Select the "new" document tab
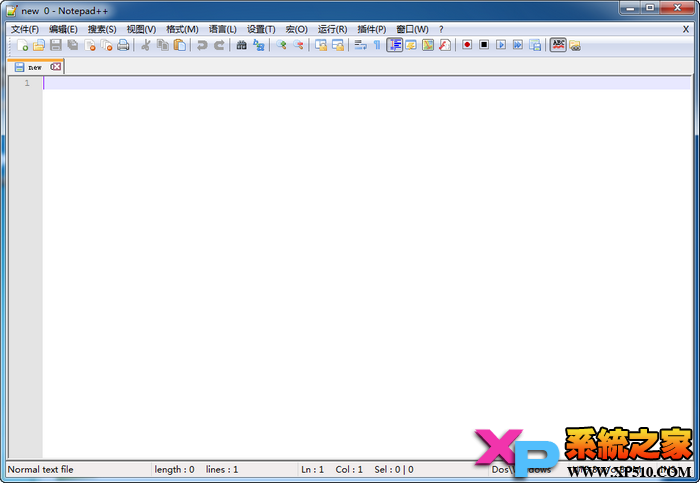700x483 pixels. pyautogui.click(x=34, y=67)
